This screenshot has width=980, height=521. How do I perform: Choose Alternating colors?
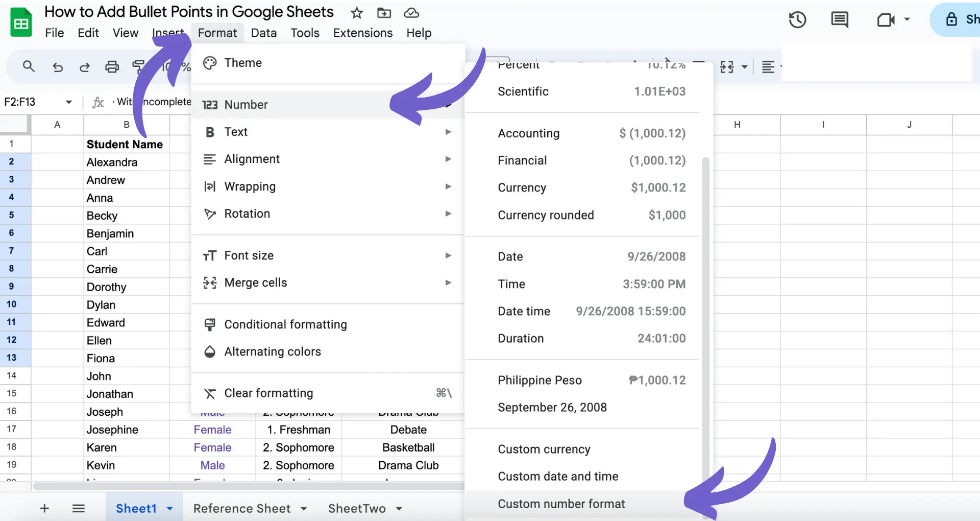[328, 351]
